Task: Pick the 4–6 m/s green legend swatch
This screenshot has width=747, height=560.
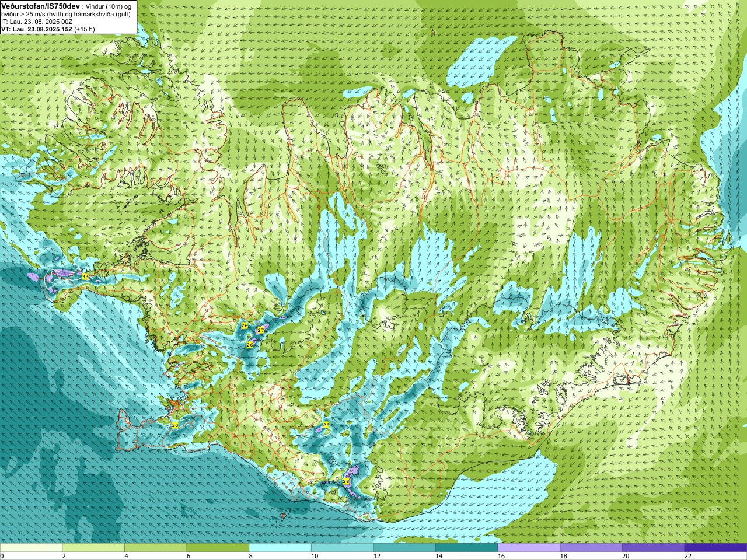Action: pos(155,548)
